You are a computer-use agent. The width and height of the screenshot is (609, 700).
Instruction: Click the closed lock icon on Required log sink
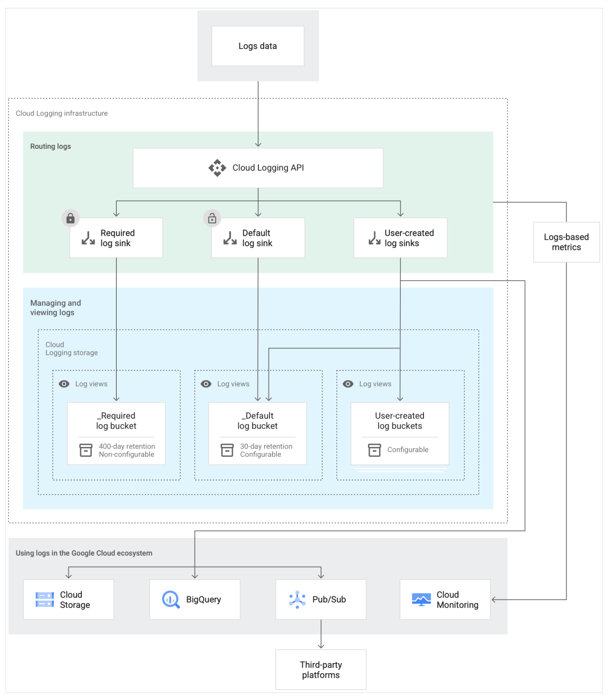[70, 218]
